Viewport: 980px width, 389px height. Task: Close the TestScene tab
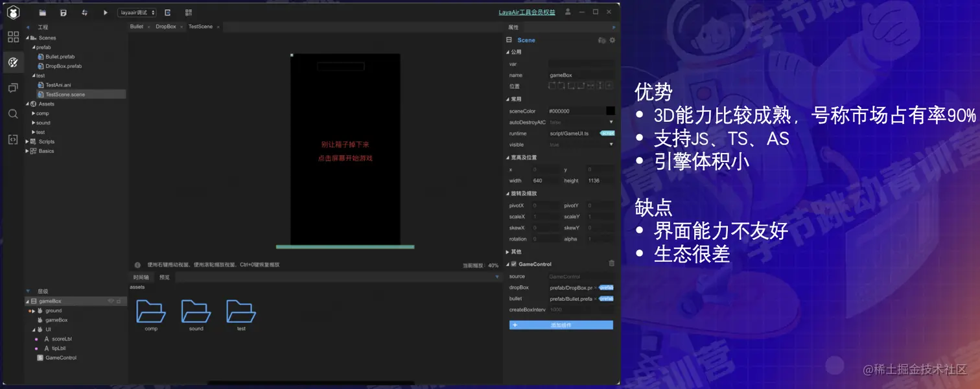tap(218, 27)
